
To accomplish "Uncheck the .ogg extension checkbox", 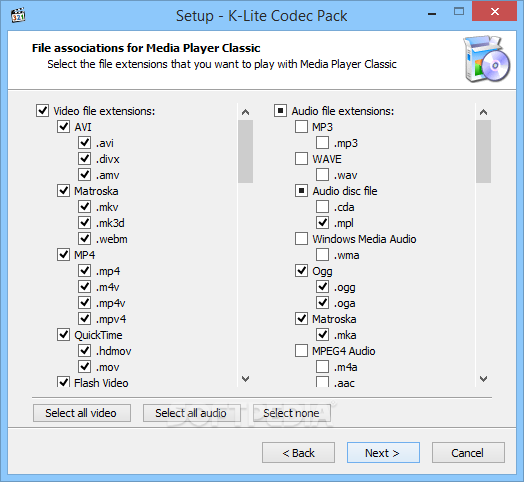I will click(x=322, y=286).
